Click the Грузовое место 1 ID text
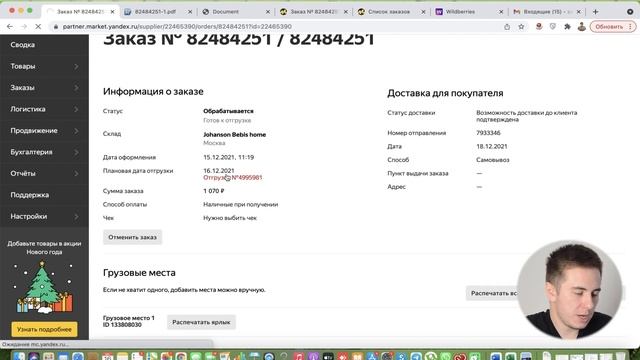This screenshot has height=360, width=640. click(129, 321)
